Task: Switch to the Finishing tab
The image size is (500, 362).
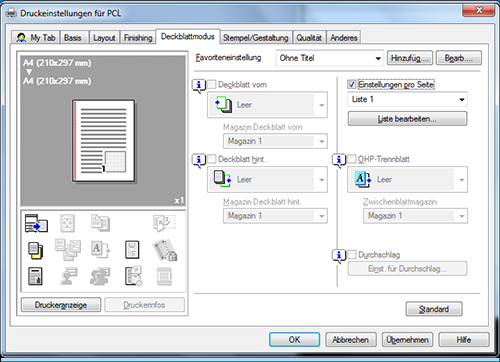Action: pyautogui.click(x=138, y=38)
